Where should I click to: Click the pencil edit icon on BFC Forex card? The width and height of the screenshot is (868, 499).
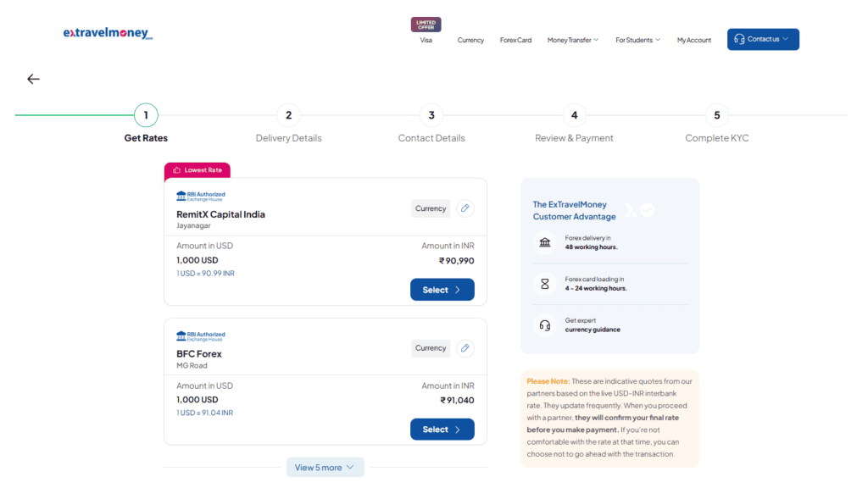pos(465,347)
